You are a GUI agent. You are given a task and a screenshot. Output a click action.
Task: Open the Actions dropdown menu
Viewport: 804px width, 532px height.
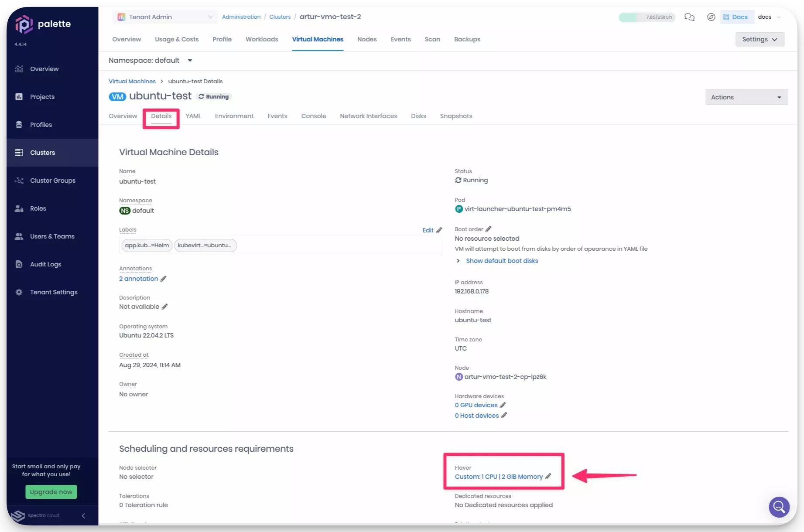pos(746,97)
